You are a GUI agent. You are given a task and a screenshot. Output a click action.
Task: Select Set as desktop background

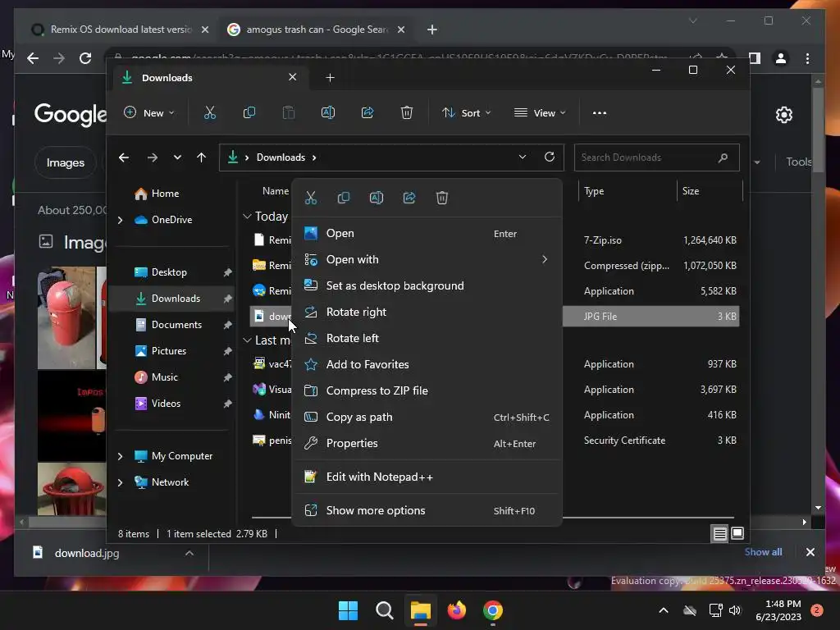427,286
